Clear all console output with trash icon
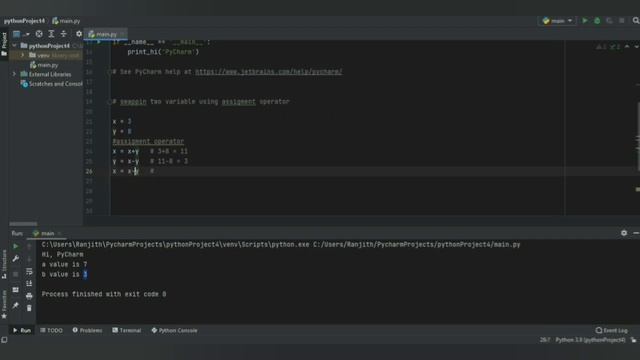This screenshot has width=640, height=360. coord(29,308)
